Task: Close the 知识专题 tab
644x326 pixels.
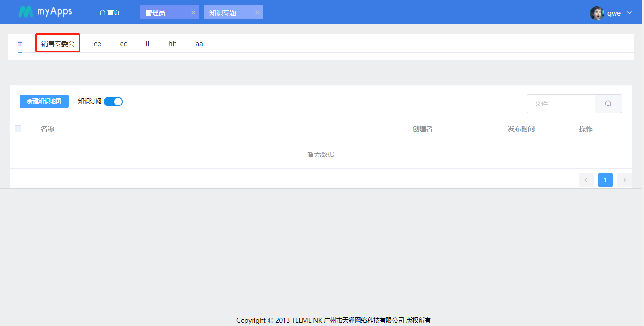Action: coord(257,13)
